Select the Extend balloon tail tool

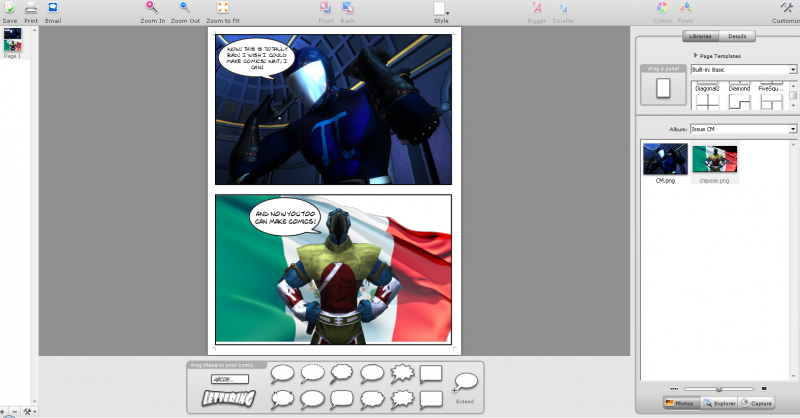(465, 388)
